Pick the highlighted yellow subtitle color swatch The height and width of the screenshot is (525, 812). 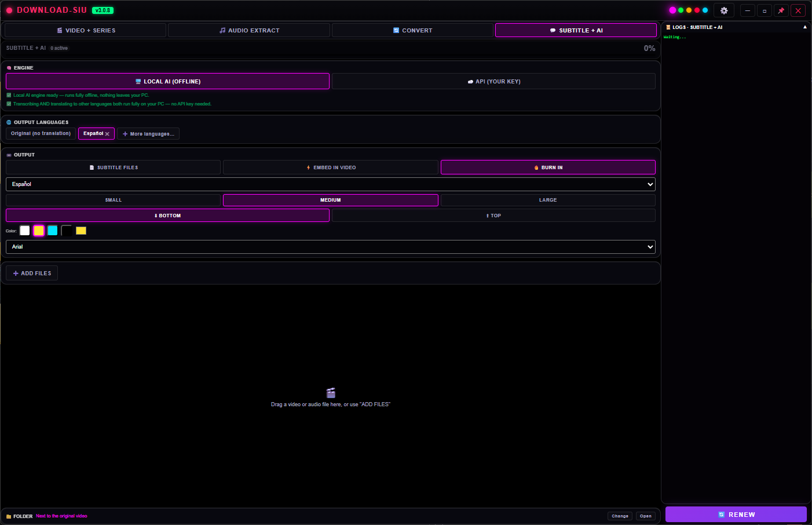pyautogui.click(x=39, y=231)
